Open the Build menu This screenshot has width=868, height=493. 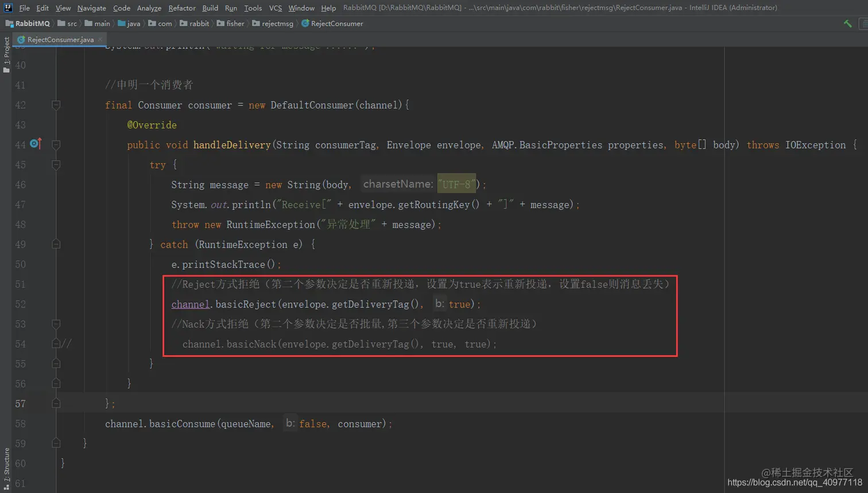coord(210,8)
